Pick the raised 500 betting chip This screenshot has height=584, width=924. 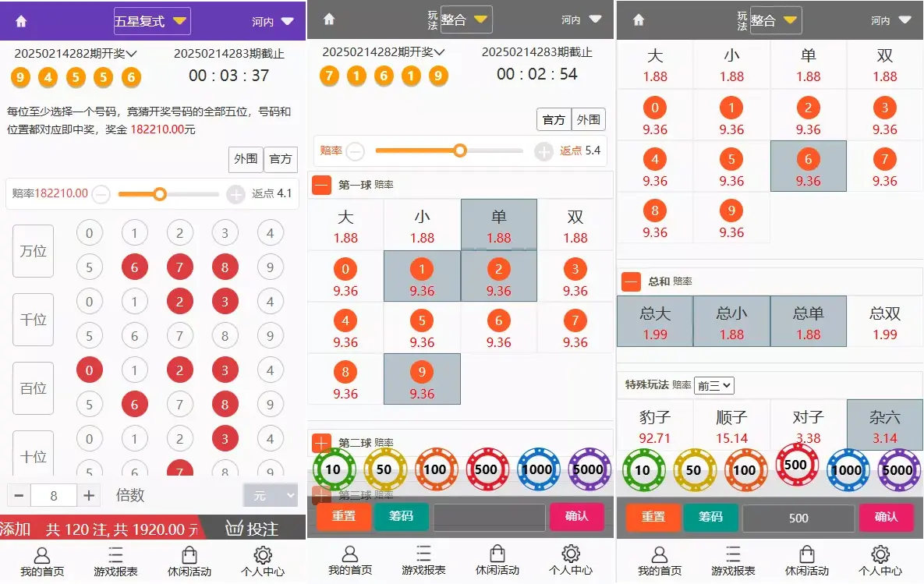tap(796, 465)
